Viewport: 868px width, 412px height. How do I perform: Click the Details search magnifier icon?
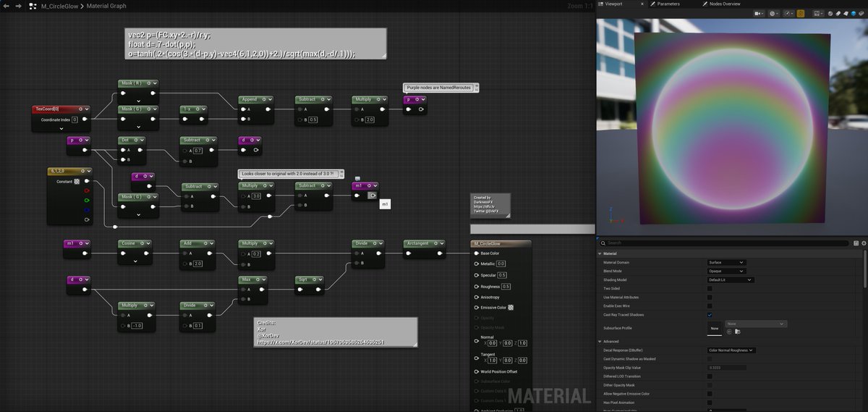[x=603, y=243]
